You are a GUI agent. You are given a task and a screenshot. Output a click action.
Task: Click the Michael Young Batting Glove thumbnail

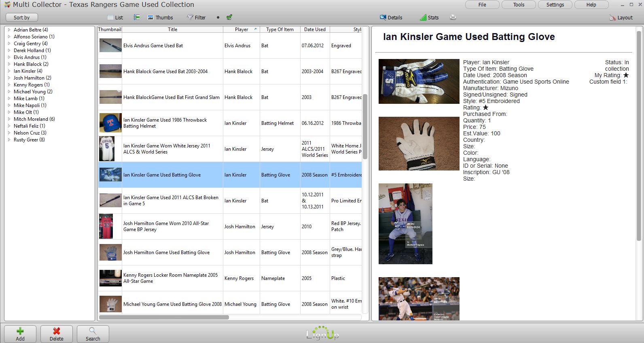[110, 304]
